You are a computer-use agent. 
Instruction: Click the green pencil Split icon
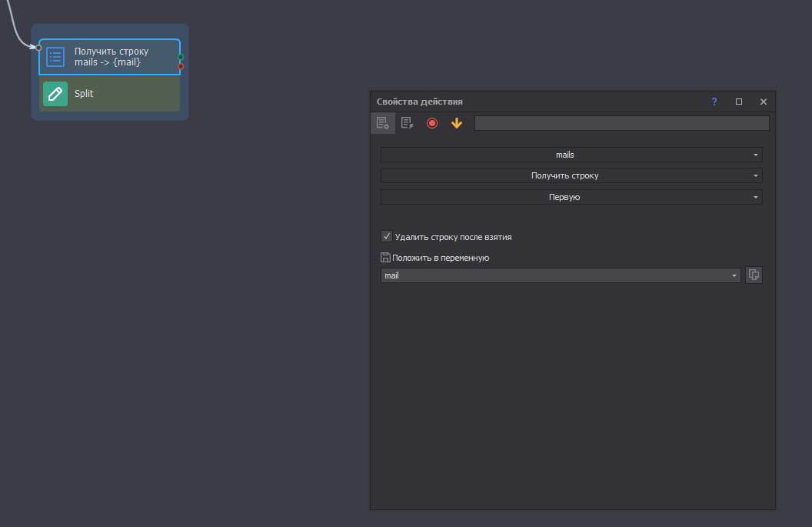click(x=55, y=94)
